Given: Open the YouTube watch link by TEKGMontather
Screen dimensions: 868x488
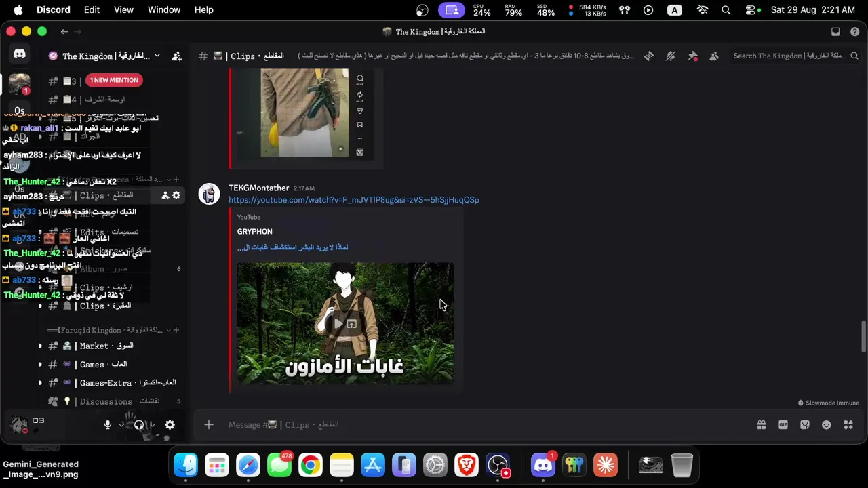Looking at the screenshot, I should (354, 200).
